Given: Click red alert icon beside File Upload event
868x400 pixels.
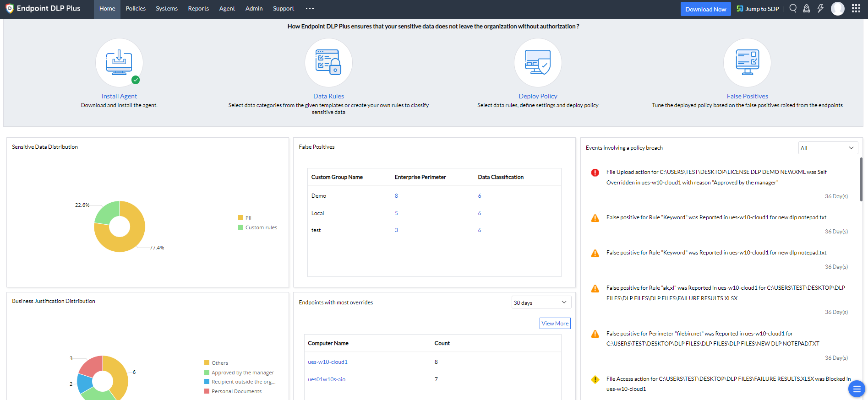Looking at the screenshot, I should click(x=595, y=173).
